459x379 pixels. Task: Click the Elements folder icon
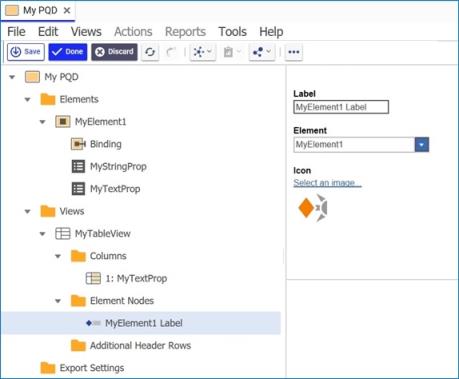coord(48,99)
